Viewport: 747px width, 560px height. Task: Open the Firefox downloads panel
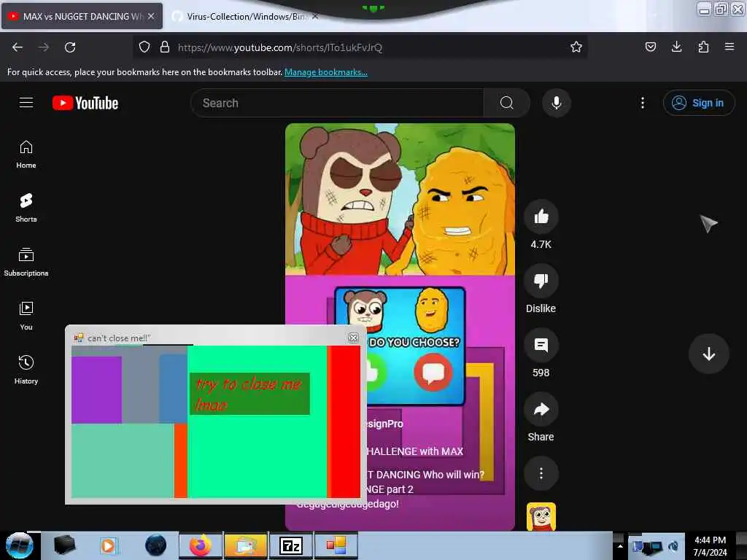pyautogui.click(x=676, y=47)
